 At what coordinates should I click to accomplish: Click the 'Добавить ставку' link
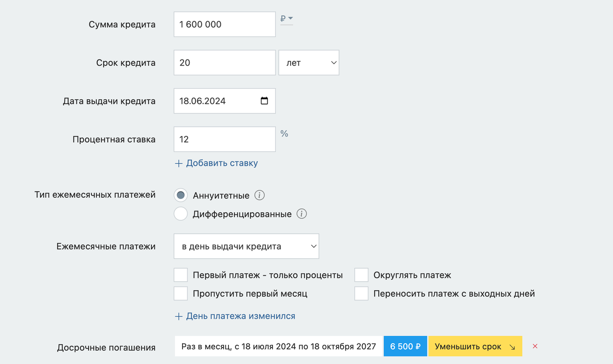coord(216,163)
